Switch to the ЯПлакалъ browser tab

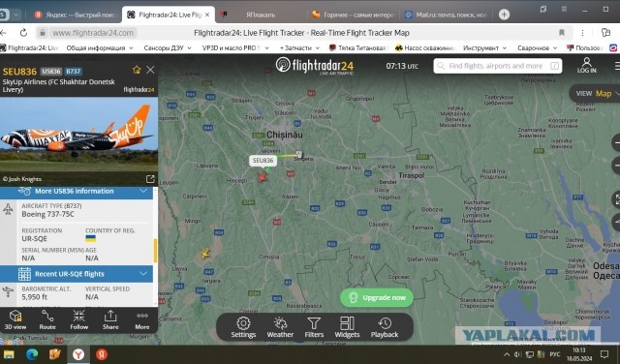coord(261,15)
